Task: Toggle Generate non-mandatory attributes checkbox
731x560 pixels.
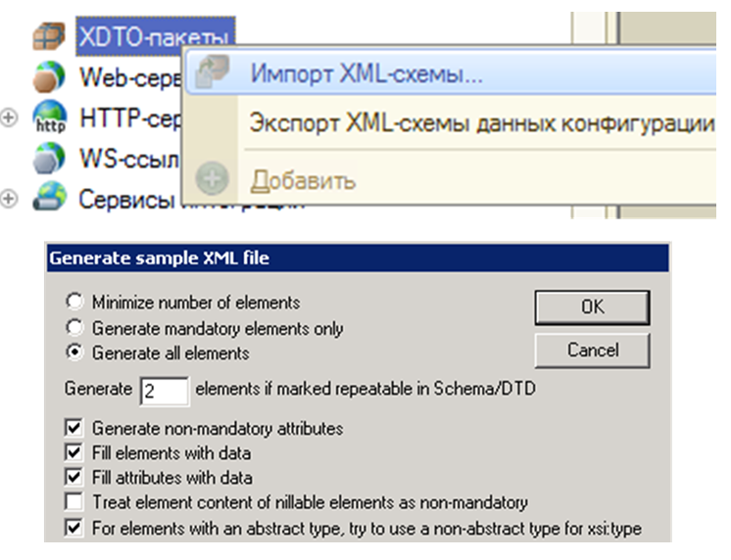Action: point(73,428)
